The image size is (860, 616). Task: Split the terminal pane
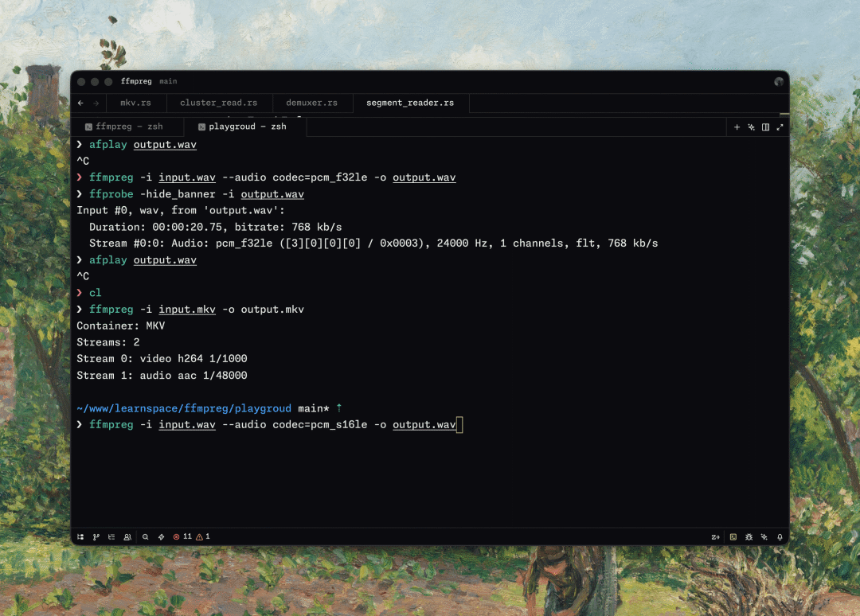766,127
